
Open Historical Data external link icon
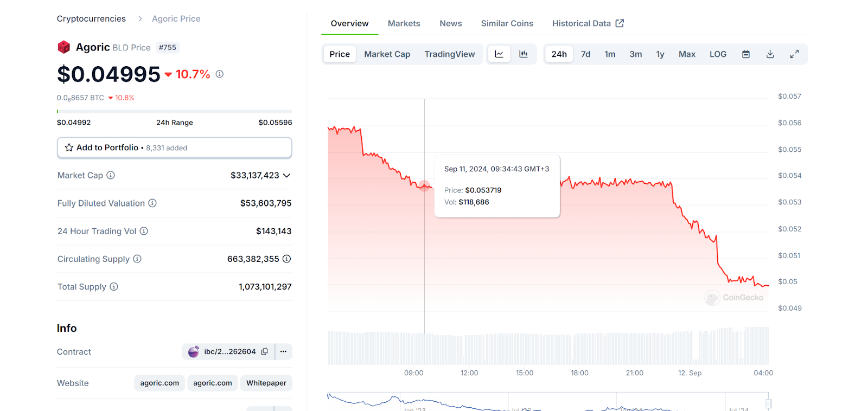point(620,23)
